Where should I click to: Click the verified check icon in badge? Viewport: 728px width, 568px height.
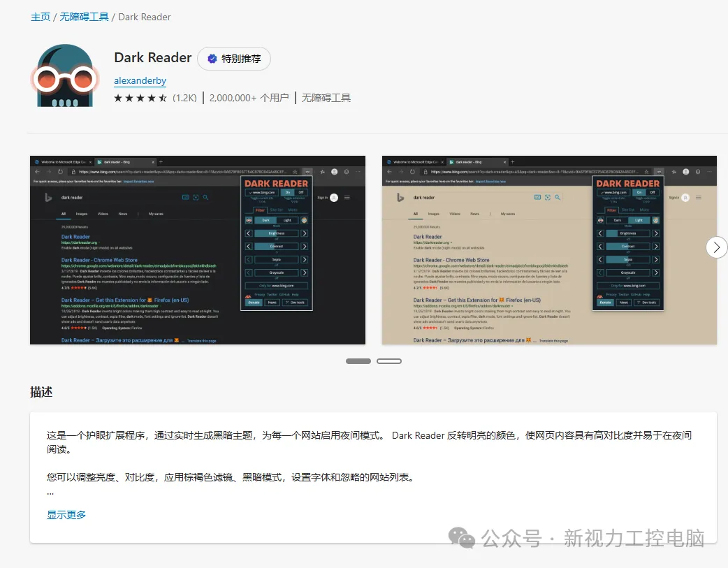[212, 59]
